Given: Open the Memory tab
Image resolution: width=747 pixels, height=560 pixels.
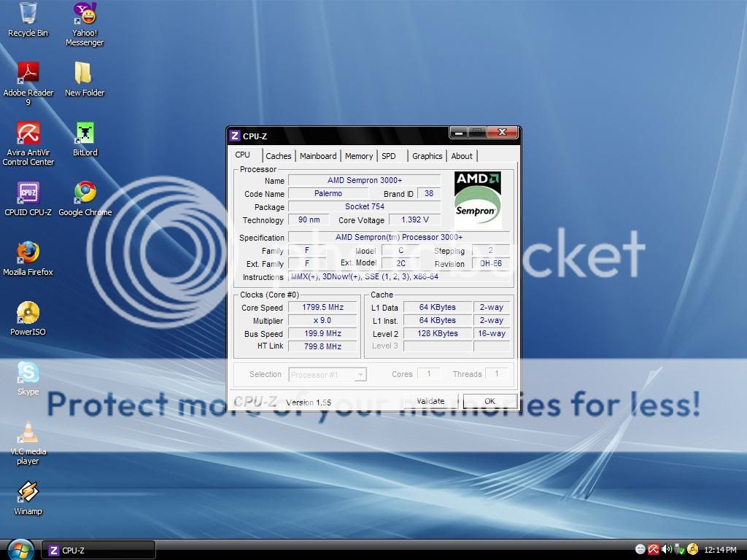Looking at the screenshot, I should coord(359,156).
